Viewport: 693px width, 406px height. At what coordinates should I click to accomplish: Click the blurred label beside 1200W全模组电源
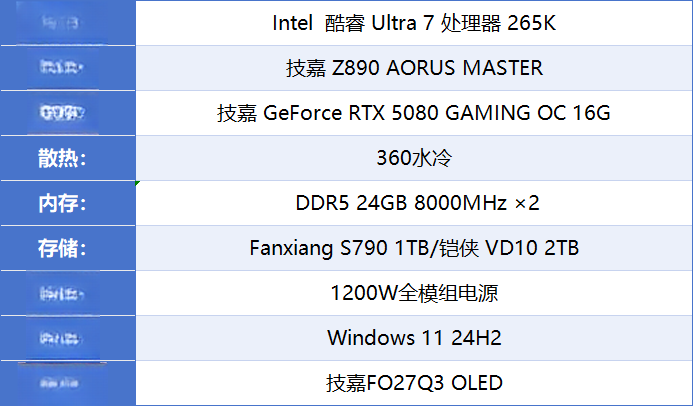click(x=61, y=293)
